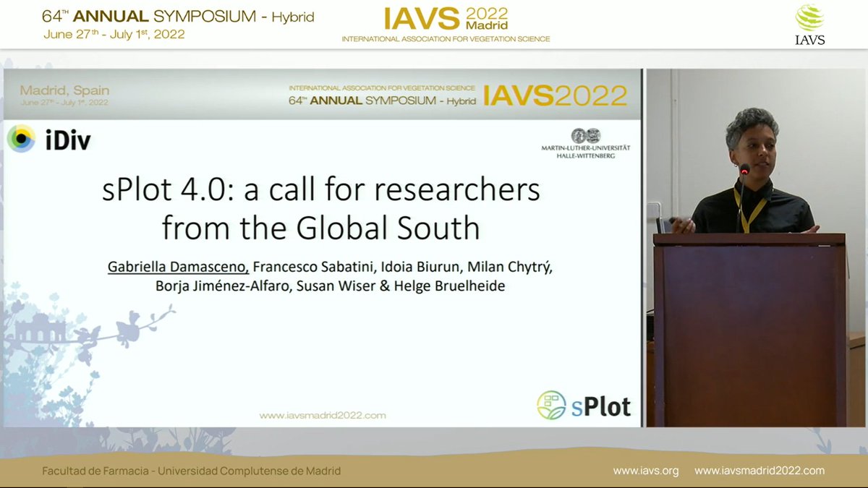Click the iDiv logo on the slide
Screen dimensions: 868x488
click(50, 139)
